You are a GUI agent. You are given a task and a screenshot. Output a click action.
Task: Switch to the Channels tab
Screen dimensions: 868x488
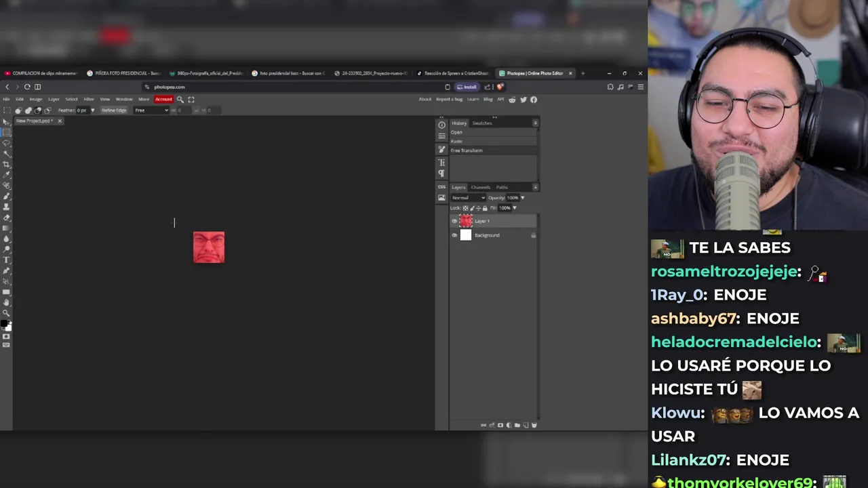coord(481,187)
